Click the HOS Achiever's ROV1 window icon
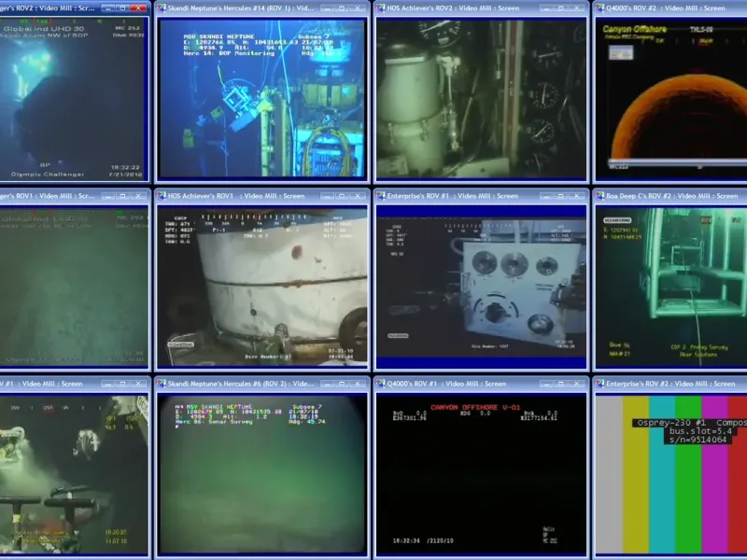This screenshot has height=560, width=747. tap(162, 196)
